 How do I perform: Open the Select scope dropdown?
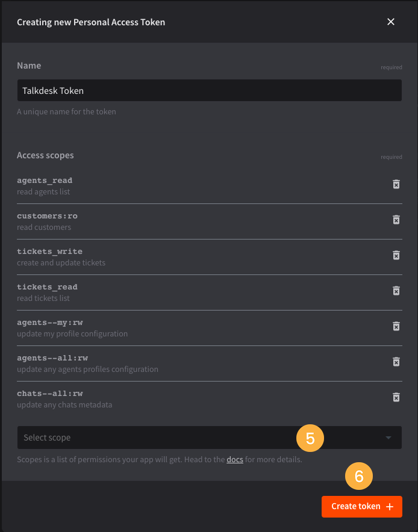[210, 438]
